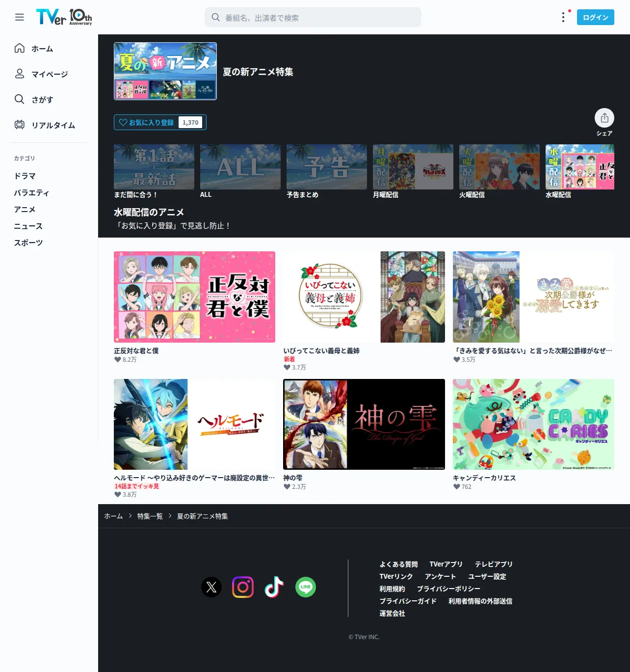Image resolution: width=630 pixels, height=672 pixels.
Task: Open the TikTok social link
Action: coord(274,587)
